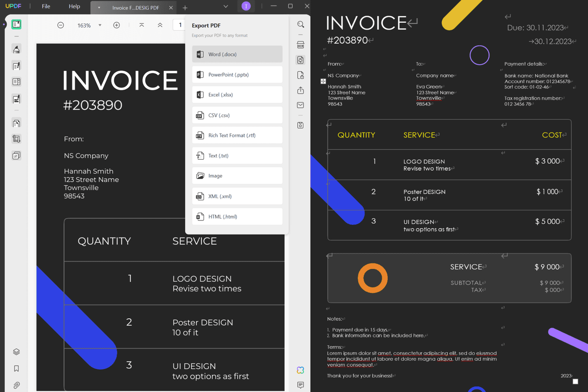Click the share PDF icon
Viewport: 588px width, 392px height.
point(300,91)
